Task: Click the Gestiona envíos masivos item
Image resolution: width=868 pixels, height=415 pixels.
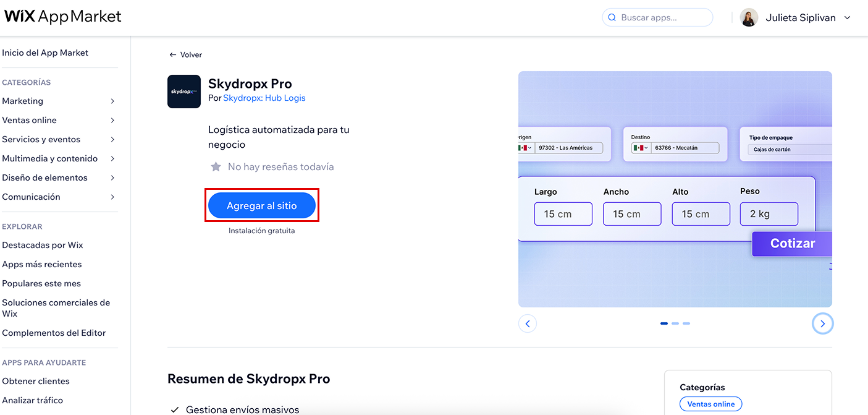Action: point(243,409)
